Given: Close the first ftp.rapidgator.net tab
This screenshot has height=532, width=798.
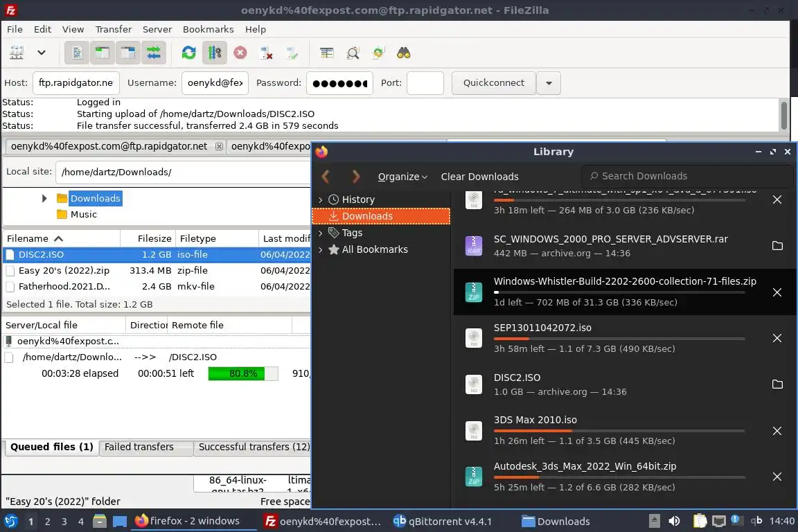Looking at the screenshot, I should 219,146.
